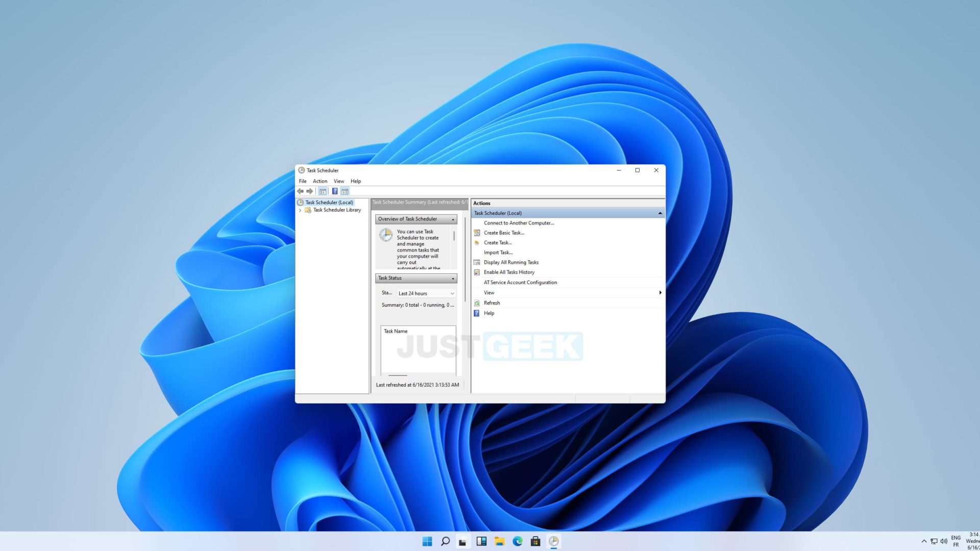The height and width of the screenshot is (551, 980).
Task: Click Enable All Tasks History icon
Action: click(477, 272)
